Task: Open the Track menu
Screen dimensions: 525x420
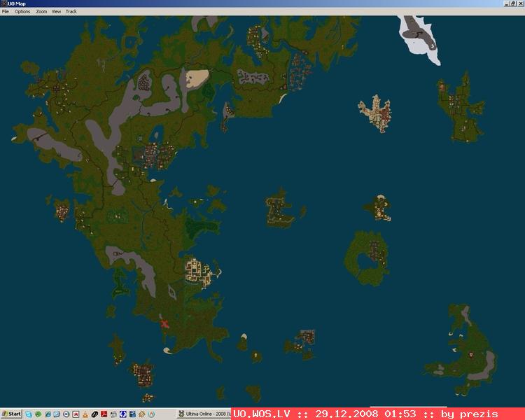Action: (71, 11)
